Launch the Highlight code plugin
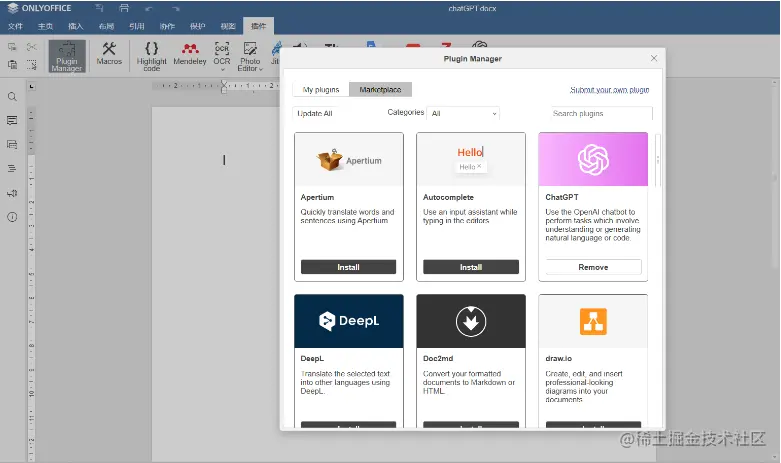This screenshot has height=463, width=781. pyautogui.click(x=151, y=56)
